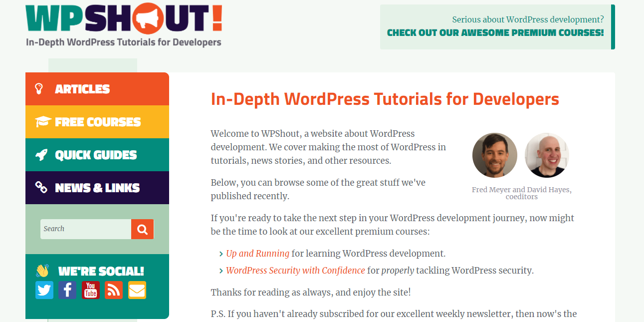Open the Facebook page icon
The width and height of the screenshot is (644, 322).
click(67, 290)
